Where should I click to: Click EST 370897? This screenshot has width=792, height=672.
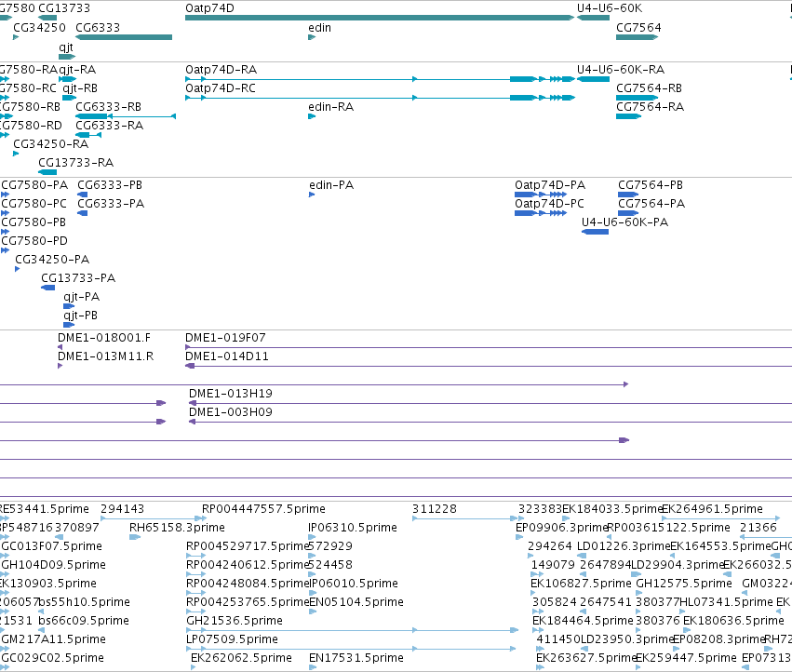77,528
